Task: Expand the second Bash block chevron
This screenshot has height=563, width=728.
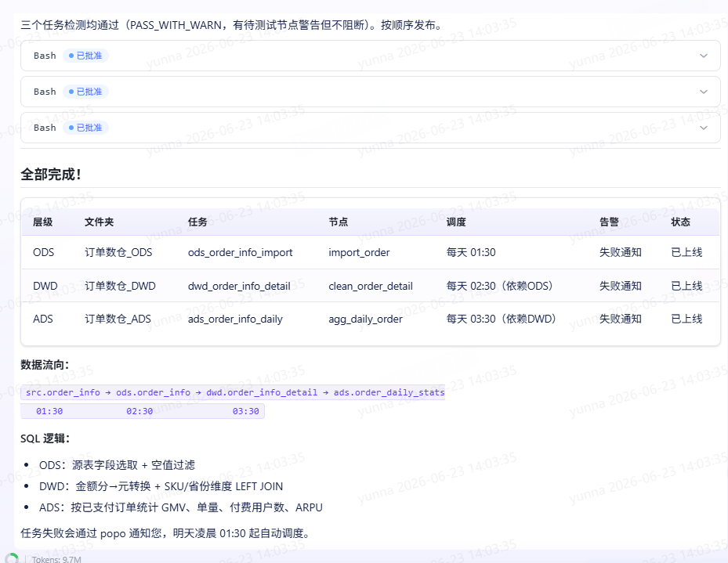Action: 704,92
